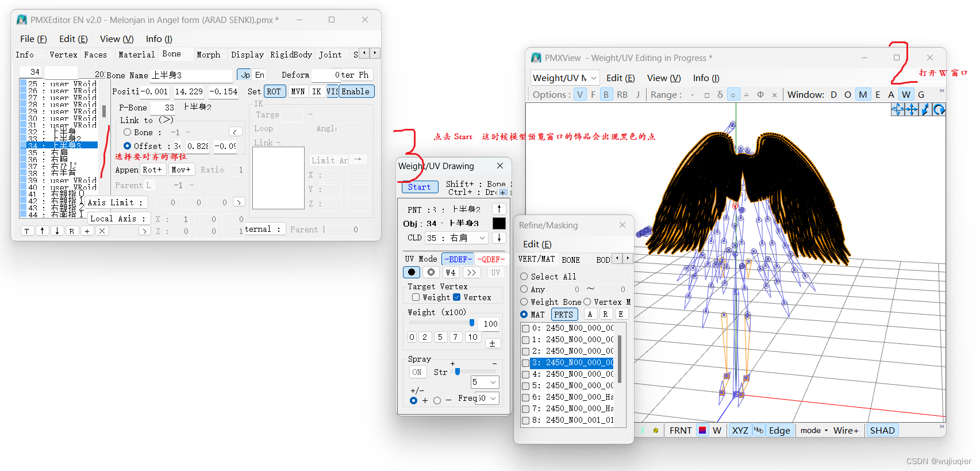Click Rot+ append button

(x=152, y=170)
